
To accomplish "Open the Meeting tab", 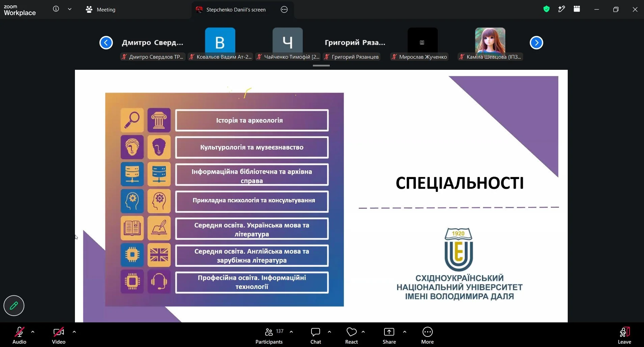I will coord(100,9).
